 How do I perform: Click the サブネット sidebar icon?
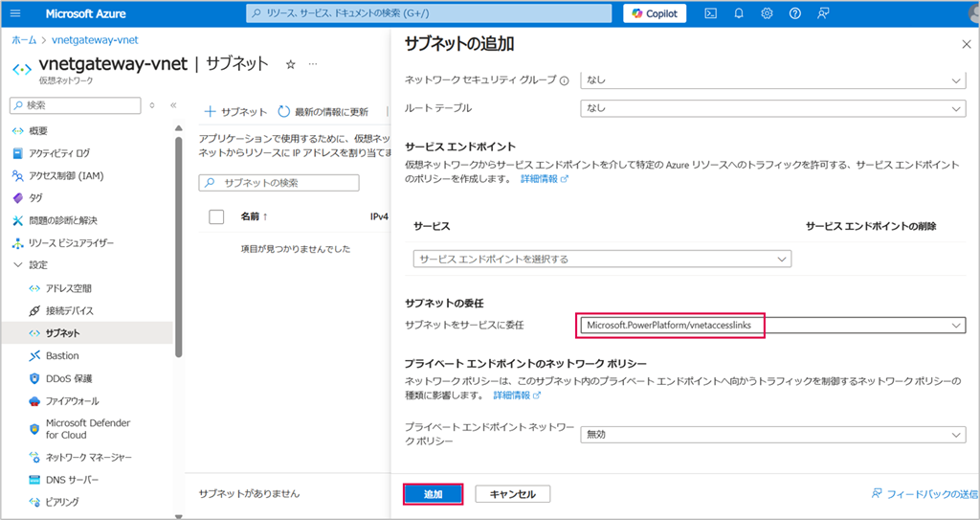coord(34,333)
